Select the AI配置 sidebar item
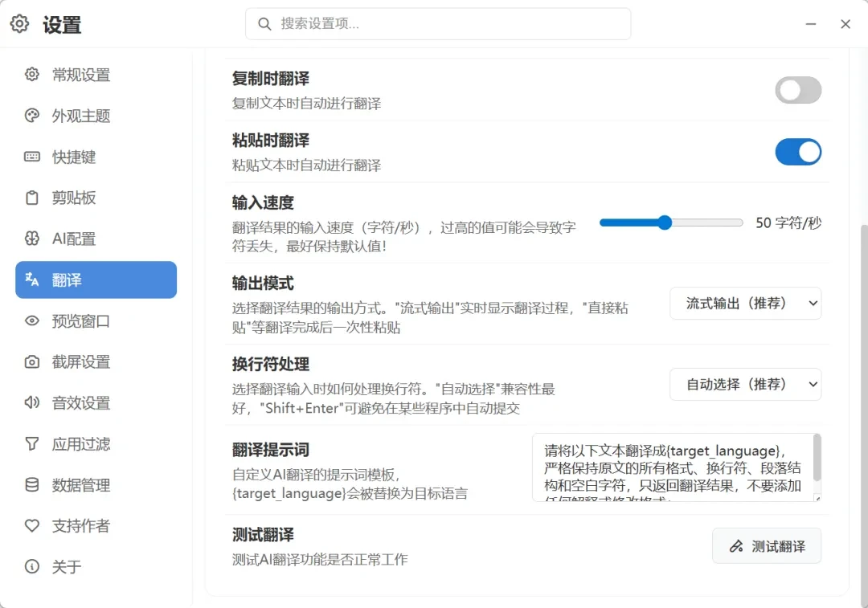Viewport: 868px width, 608px height. [96, 239]
